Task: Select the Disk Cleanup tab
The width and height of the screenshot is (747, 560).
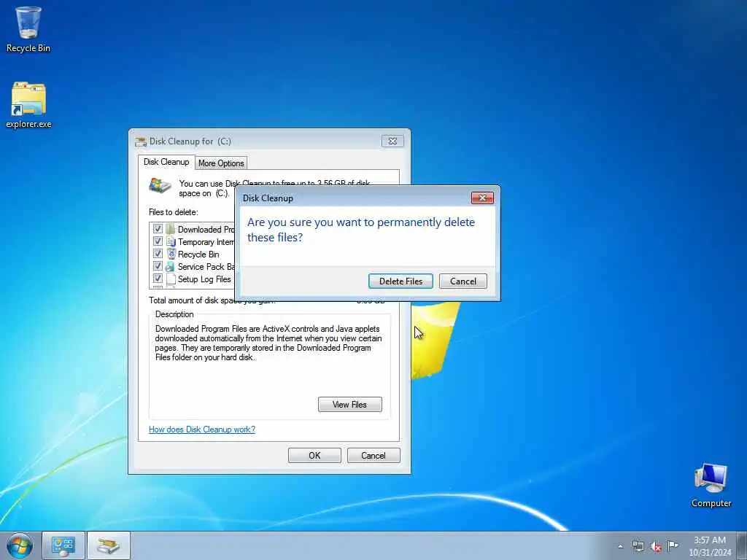Action: coord(166,162)
